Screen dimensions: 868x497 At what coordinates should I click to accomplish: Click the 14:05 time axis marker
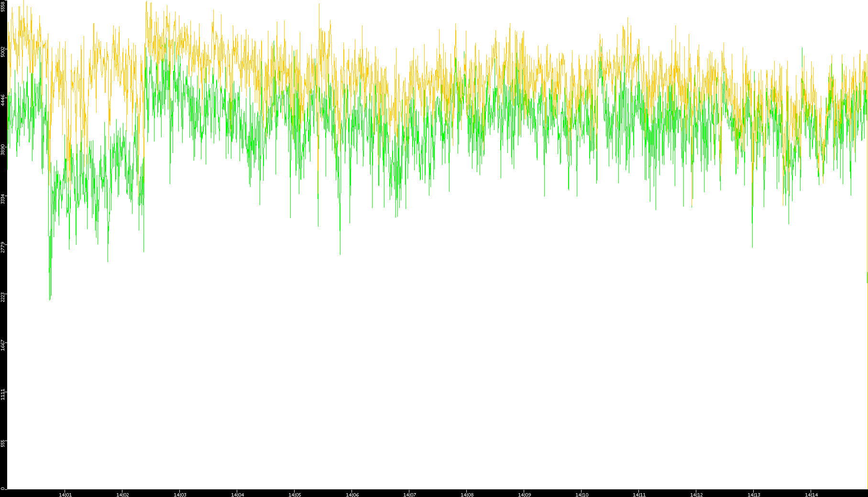coord(295,495)
